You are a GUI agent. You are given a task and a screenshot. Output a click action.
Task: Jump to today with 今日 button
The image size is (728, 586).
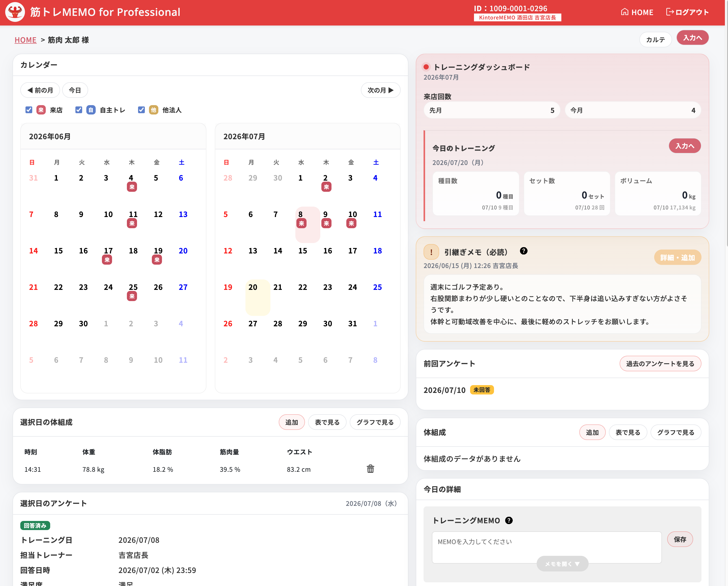(x=75, y=90)
